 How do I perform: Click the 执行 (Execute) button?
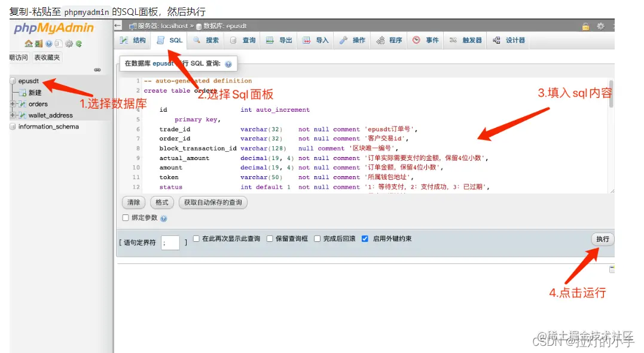(x=602, y=238)
